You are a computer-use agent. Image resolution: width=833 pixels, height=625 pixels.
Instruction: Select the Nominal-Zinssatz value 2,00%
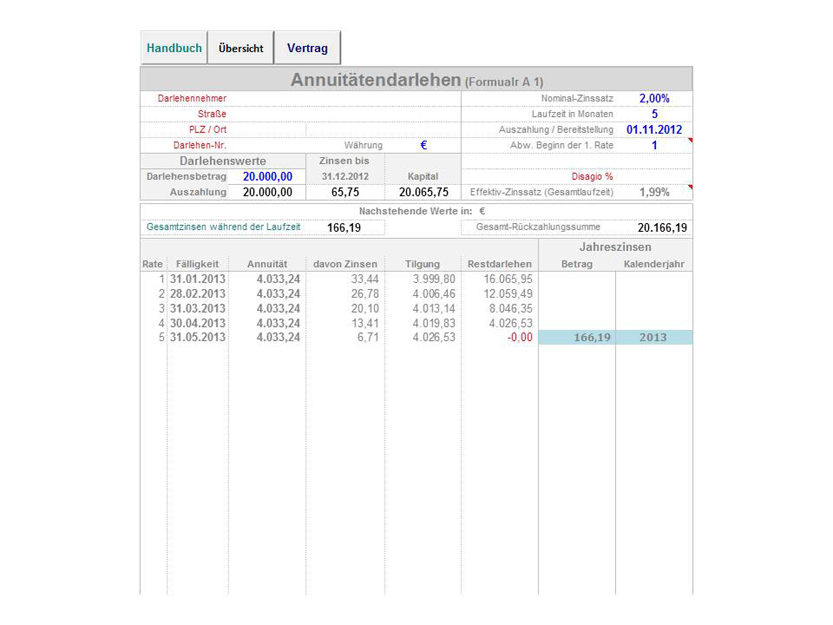[x=654, y=99]
